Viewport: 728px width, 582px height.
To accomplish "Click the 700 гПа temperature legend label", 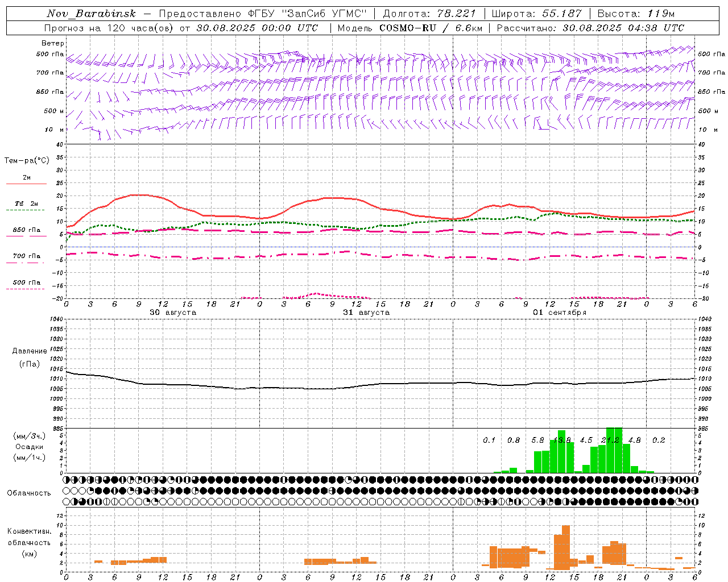I will (x=27, y=256).
